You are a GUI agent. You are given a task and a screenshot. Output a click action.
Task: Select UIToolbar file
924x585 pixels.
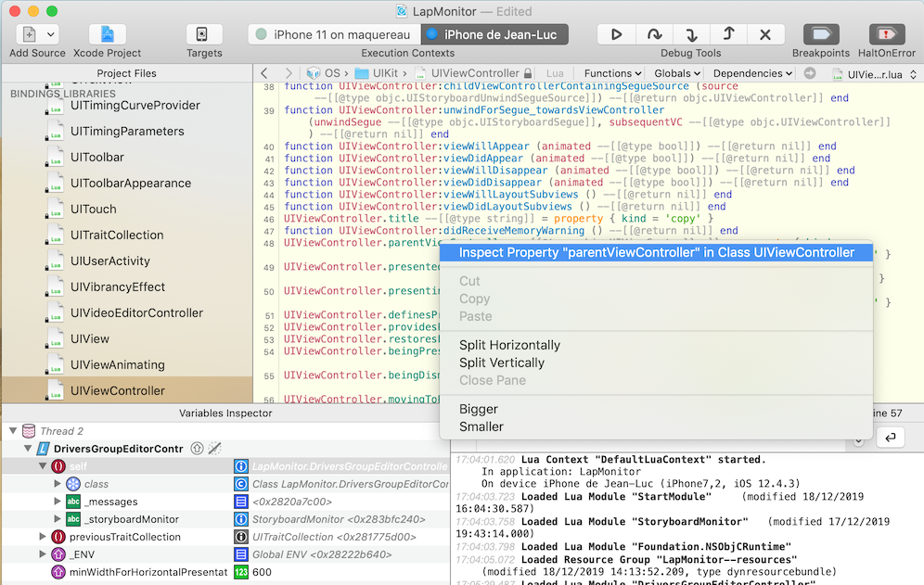97,158
